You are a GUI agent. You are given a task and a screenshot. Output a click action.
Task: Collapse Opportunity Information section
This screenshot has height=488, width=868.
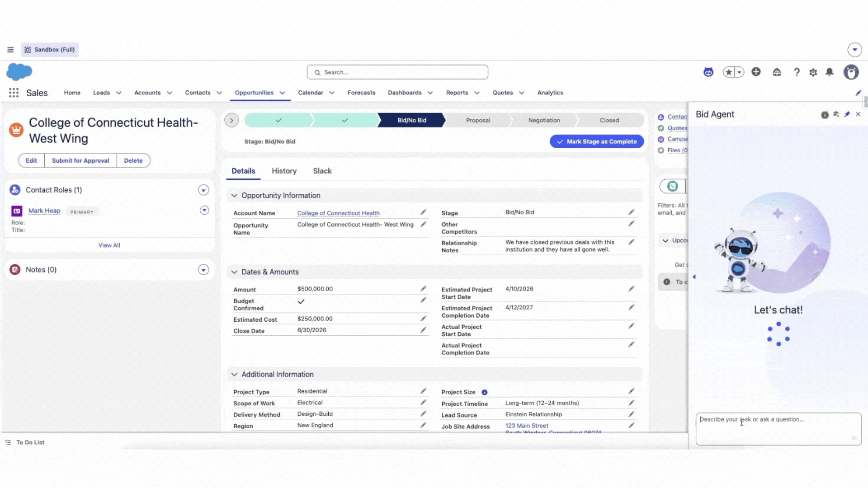pos(234,196)
